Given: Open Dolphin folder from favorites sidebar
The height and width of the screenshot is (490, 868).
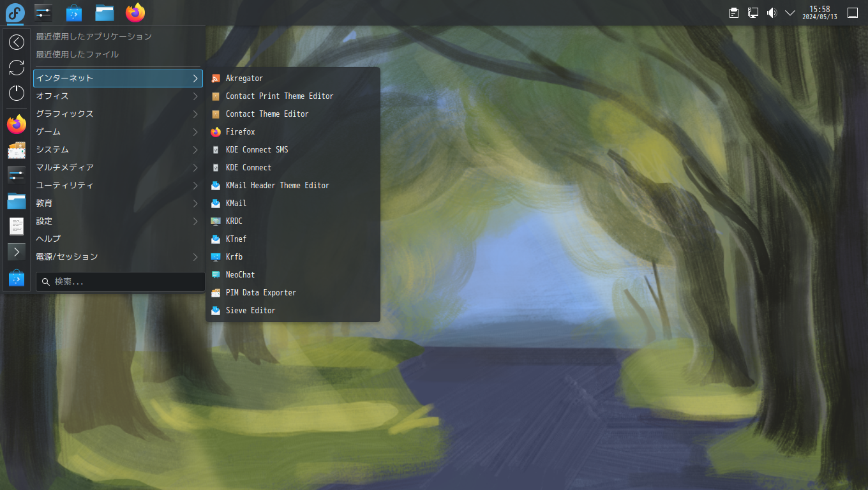Looking at the screenshot, I should [x=17, y=200].
